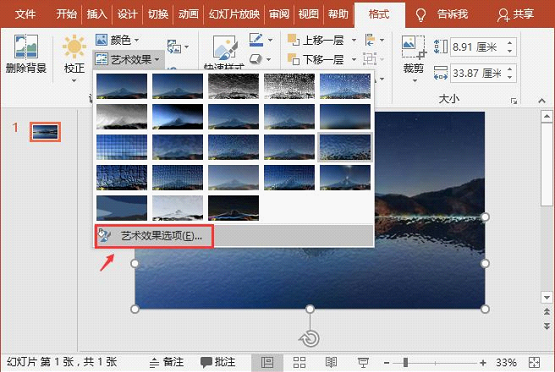Switch to Reading view icon
Screen dimensions: 555x372
[x=331, y=362]
